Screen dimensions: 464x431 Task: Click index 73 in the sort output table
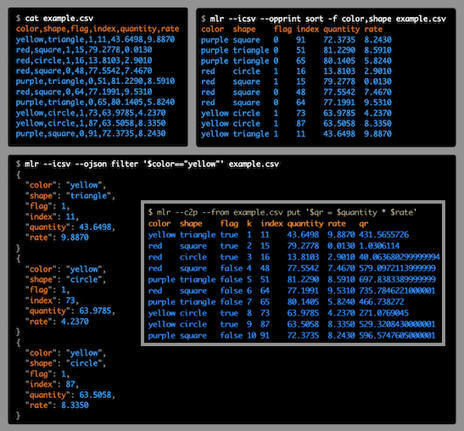tap(301, 113)
